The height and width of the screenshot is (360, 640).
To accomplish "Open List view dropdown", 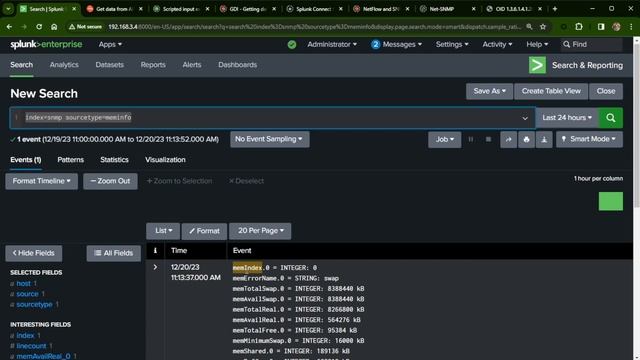I will click(163, 231).
